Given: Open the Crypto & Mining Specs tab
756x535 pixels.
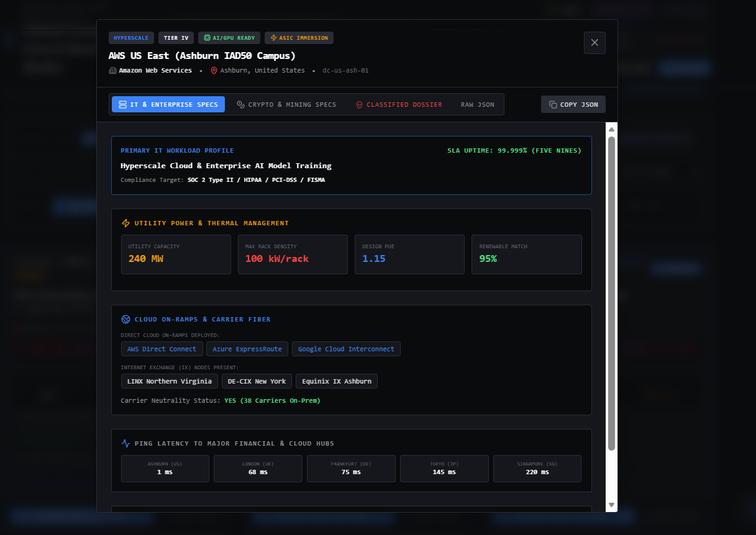Looking at the screenshot, I should (286, 104).
